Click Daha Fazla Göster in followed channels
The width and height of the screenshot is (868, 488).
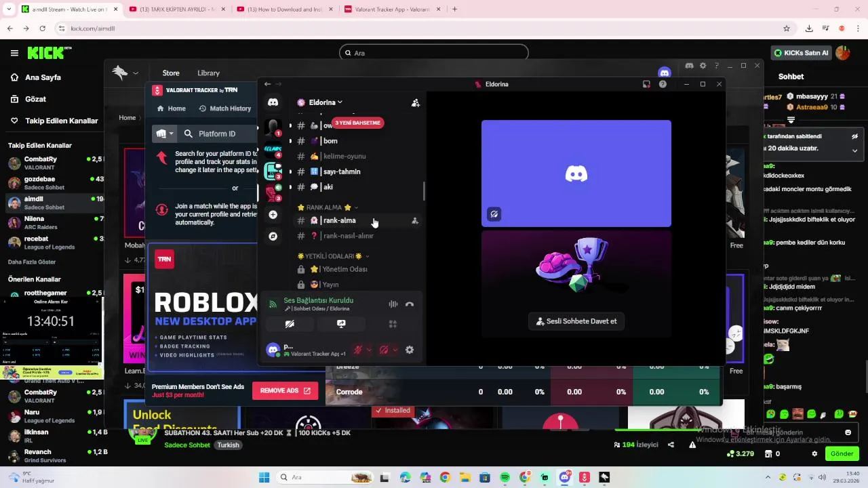(32, 262)
